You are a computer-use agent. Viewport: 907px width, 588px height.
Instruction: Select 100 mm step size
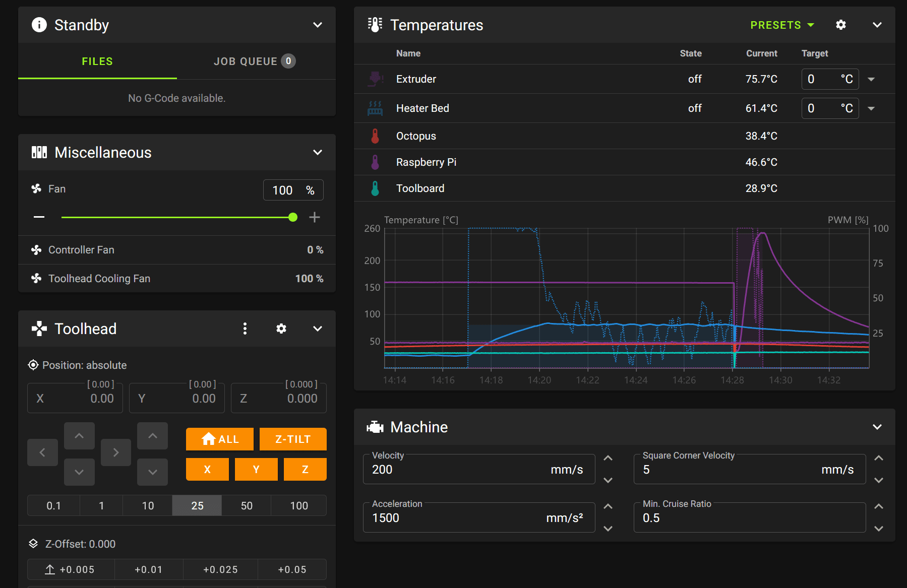[299, 505]
